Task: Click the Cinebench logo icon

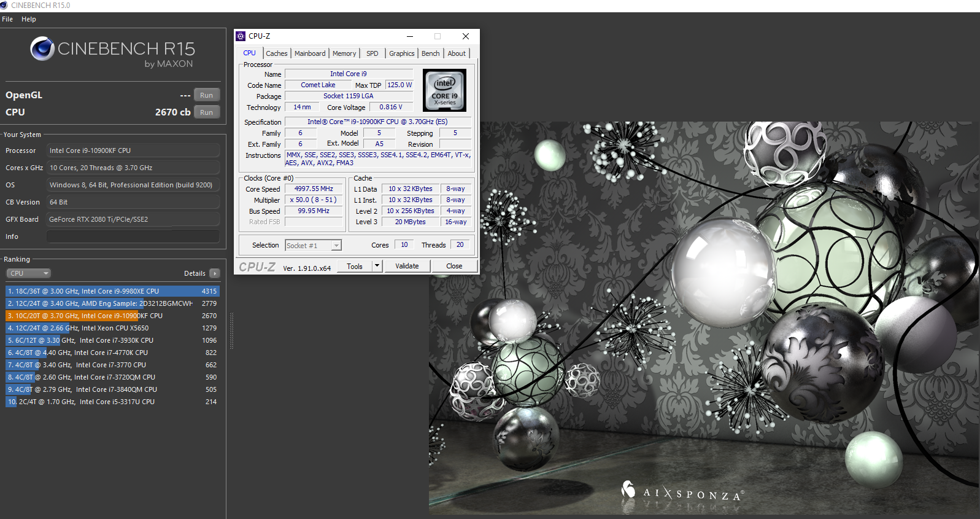Action: pyautogui.click(x=42, y=49)
